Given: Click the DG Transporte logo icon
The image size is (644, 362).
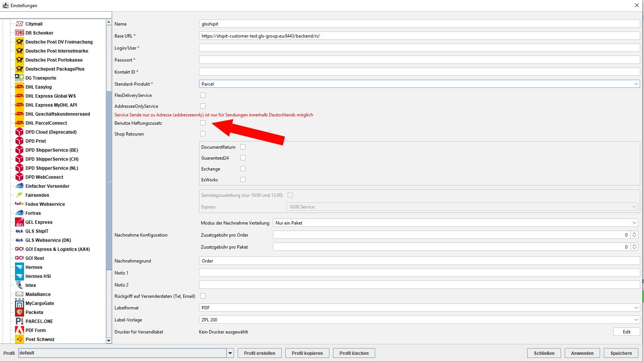Looking at the screenshot, I should [20, 78].
